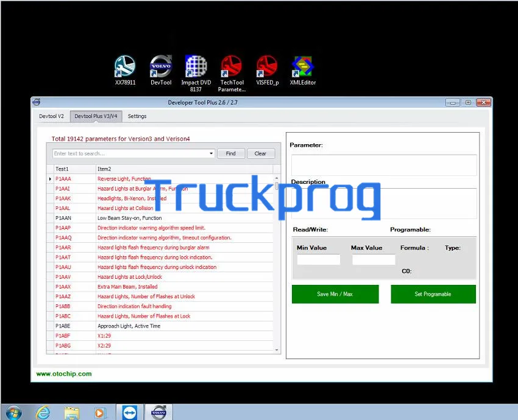Switch to the Devtool V2 tab

point(52,116)
